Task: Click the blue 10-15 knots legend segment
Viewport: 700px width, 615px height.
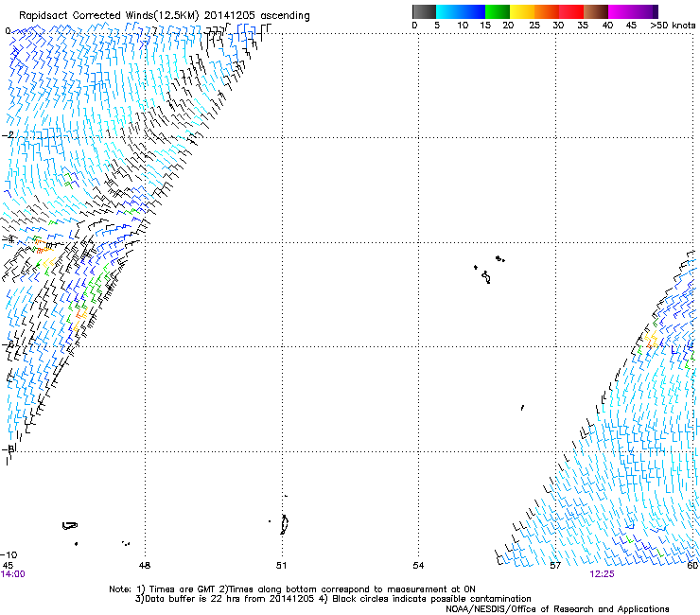Action: (x=473, y=11)
